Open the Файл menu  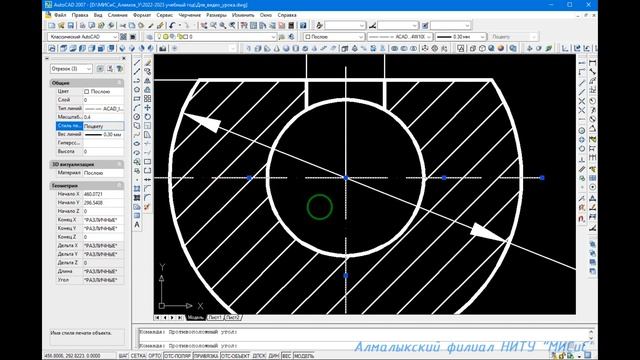tap(60, 15)
